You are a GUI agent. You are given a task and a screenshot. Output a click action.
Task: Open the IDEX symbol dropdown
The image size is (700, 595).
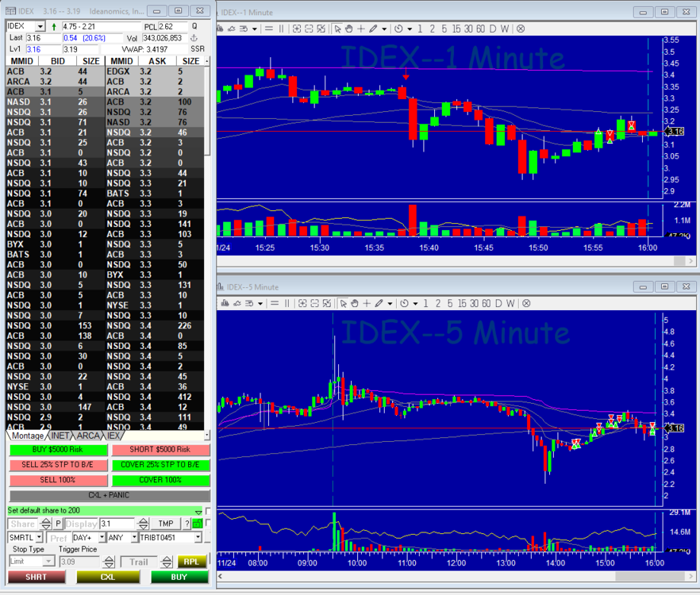point(42,26)
